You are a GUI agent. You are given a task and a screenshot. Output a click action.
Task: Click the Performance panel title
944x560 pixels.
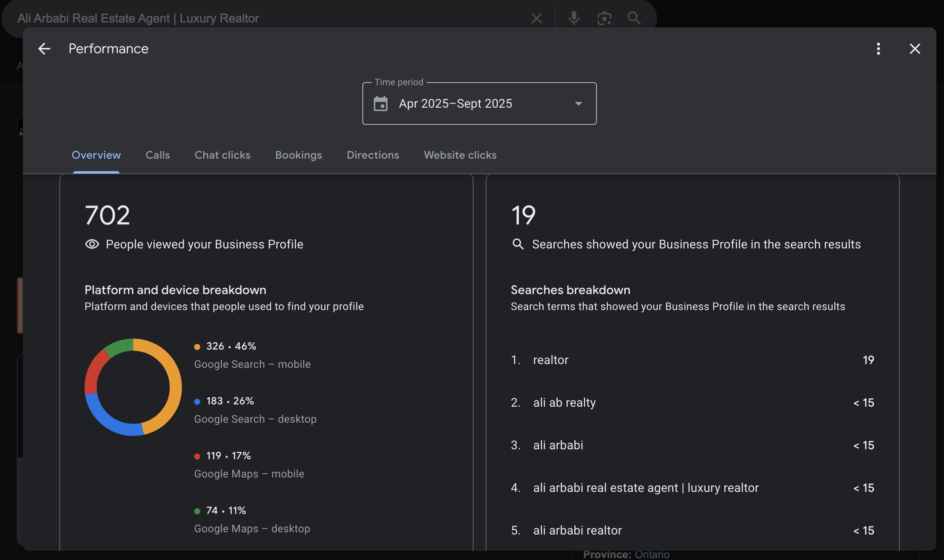pyautogui.click(x=108, y=49)
